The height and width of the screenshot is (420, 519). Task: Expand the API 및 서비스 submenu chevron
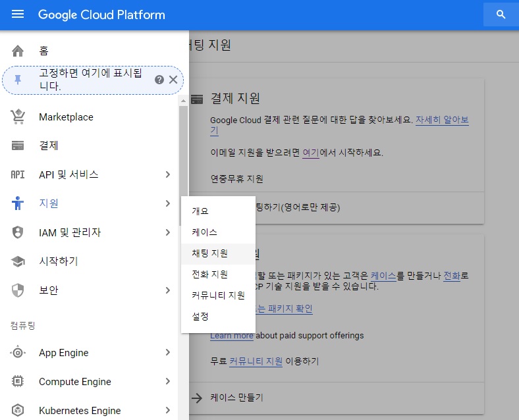pos(168,174)
